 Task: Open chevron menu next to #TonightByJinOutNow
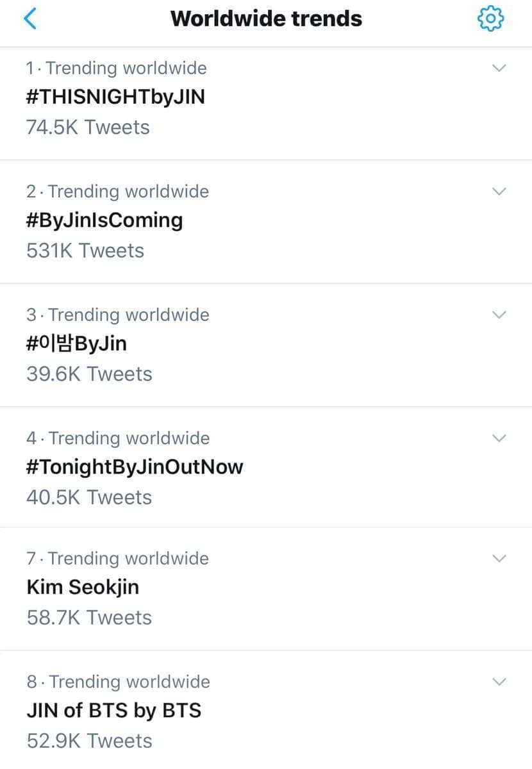tap(499, 438)
